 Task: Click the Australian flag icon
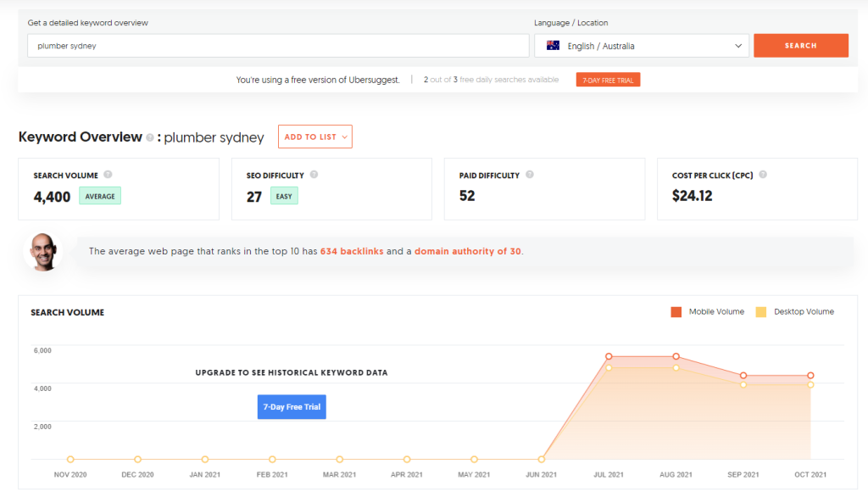(553, 46)
